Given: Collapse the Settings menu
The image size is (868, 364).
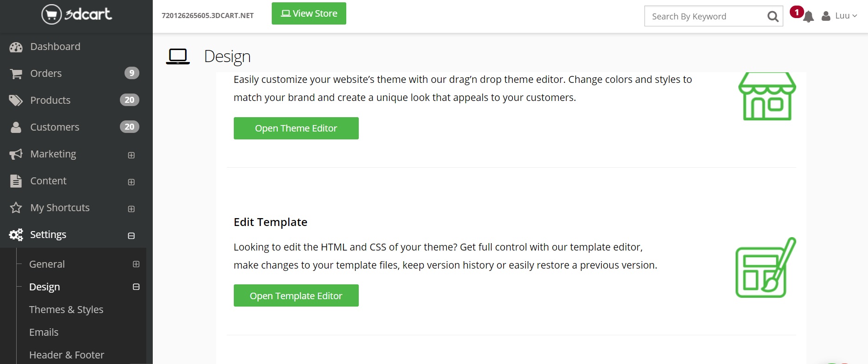Looking at the screenshot, I should (x=131, y=236).
